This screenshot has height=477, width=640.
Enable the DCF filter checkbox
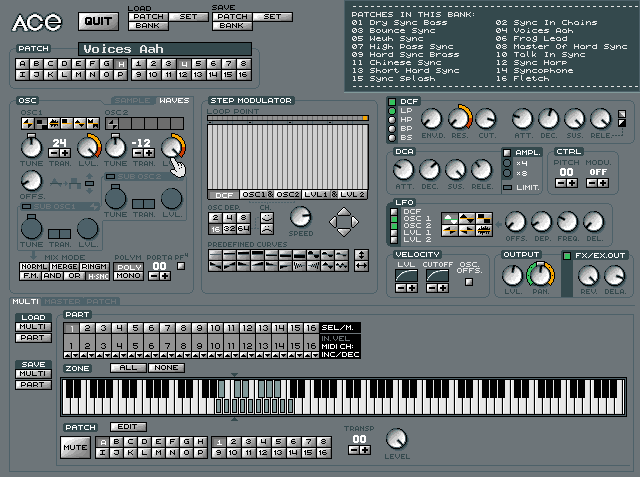coord(392,101)
